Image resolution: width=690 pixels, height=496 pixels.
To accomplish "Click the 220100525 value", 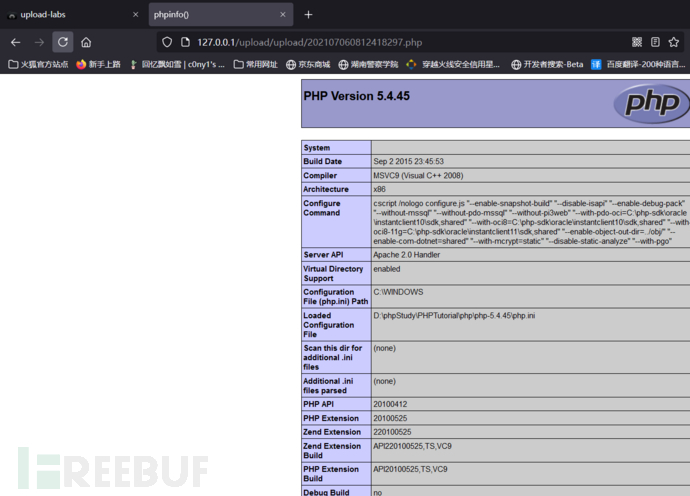I will coord(392,432).
